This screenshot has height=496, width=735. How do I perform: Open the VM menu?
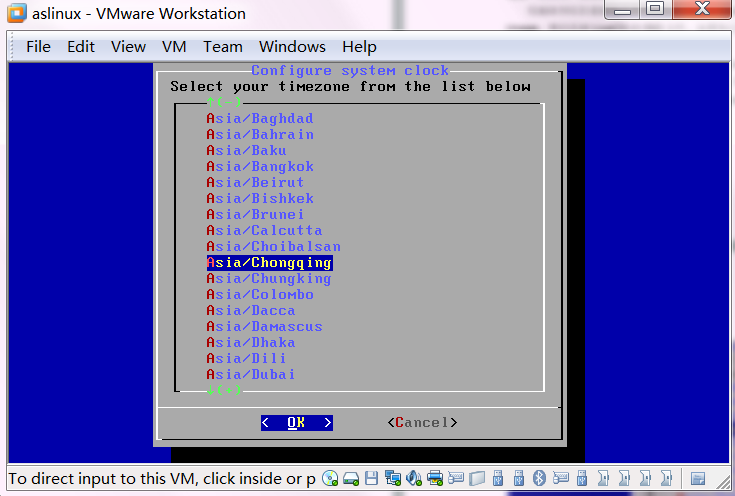174,47
